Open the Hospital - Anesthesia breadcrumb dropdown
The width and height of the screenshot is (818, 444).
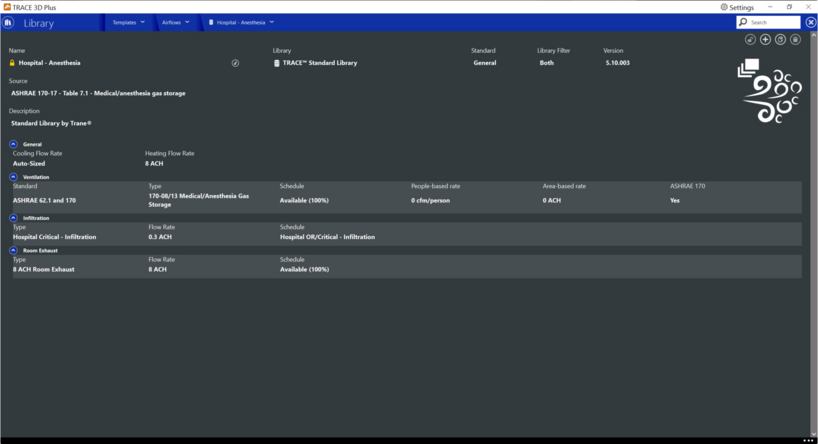[x=241, y=22]
